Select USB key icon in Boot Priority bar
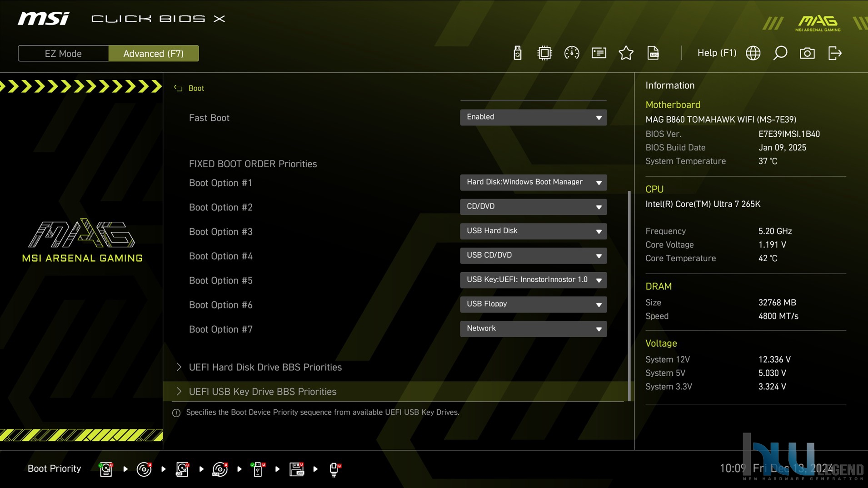 tap(258, 469)
